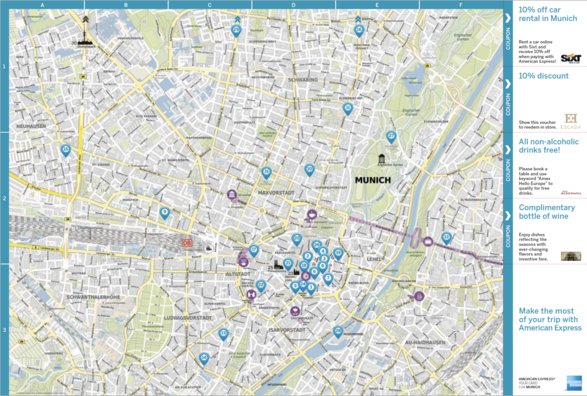The image size is (587, 396).
Task: Click blue pin 27 in Englischer Garten
Action: coord(391,136)
